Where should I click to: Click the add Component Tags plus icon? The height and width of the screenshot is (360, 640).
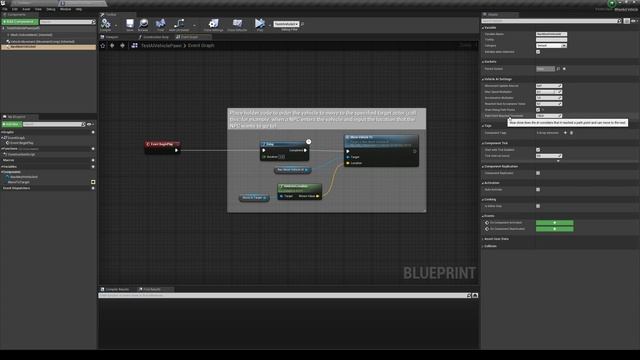tap(565, 133)
